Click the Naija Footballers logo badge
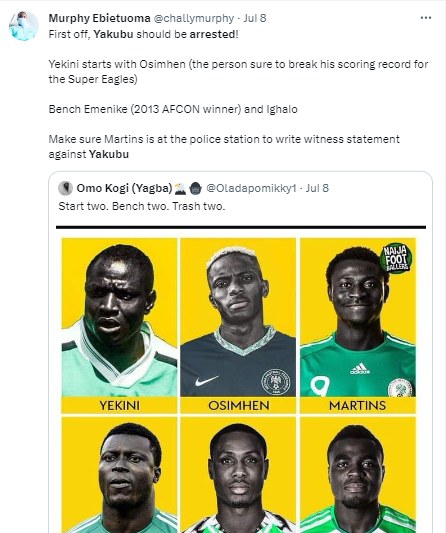Screen dimensions: 446x533 point(396,259)
